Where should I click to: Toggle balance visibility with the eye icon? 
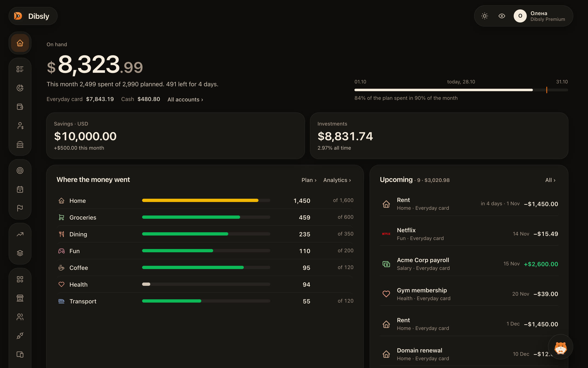502,16
